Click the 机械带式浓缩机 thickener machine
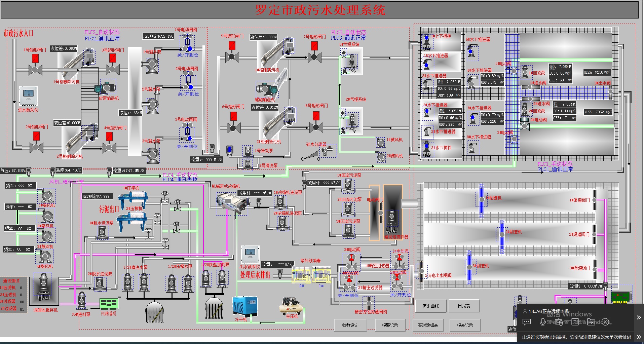The image size is (644, 344). point(233,203)
